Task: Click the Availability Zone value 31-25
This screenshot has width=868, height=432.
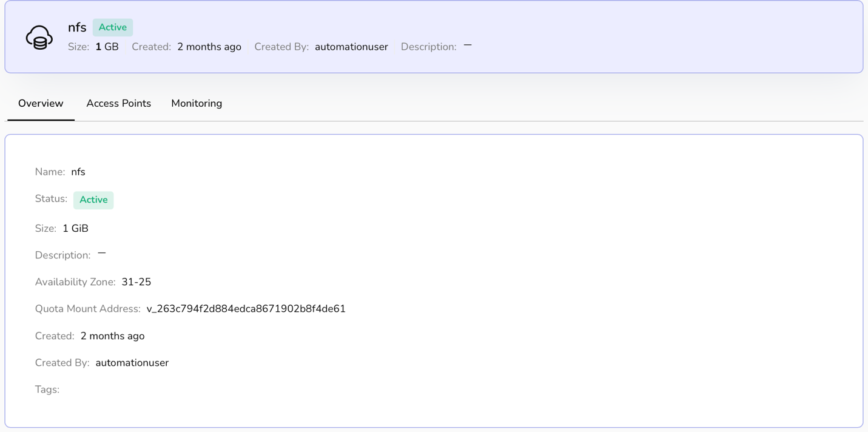Action: (x=136, y=282)
